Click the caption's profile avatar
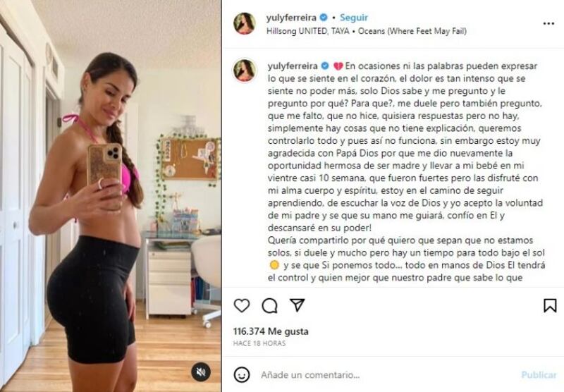The width and height of the screenshot is (564, 392). pyautogui.click(x=245, y=71)
